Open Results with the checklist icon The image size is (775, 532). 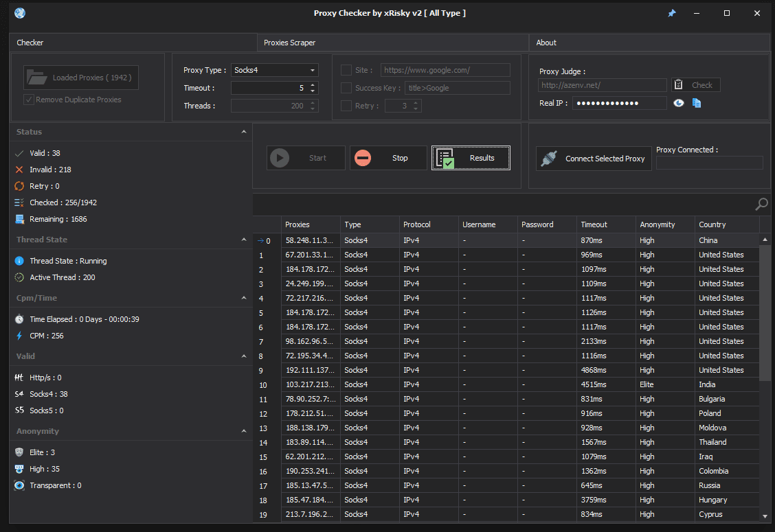tap(471, 158)
